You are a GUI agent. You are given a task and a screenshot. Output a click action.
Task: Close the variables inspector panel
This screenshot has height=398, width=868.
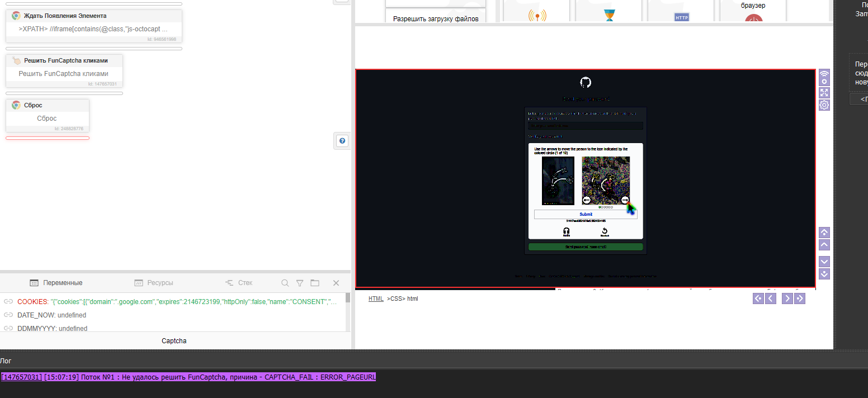tap(336, 283)
